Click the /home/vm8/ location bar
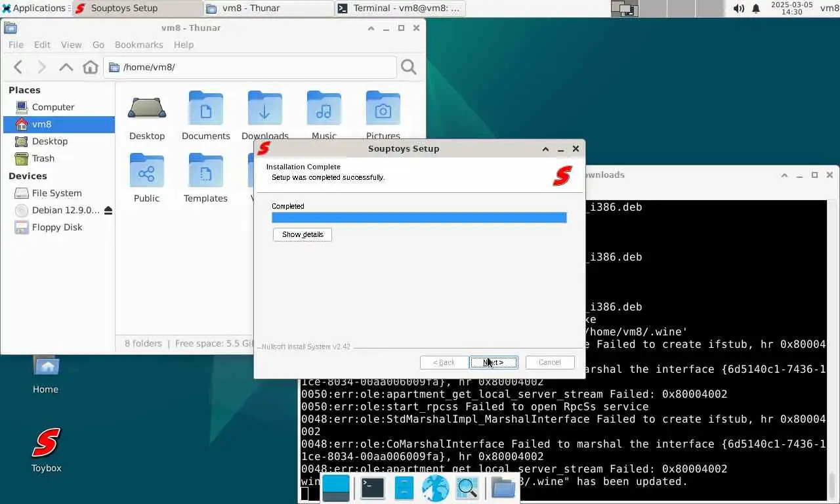Viewport: 840px width, 504px height. 250,67
